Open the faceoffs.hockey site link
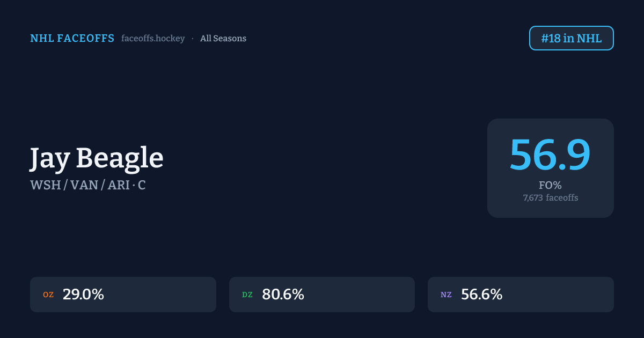Screen dimensions: 644x338 point(153,39)
